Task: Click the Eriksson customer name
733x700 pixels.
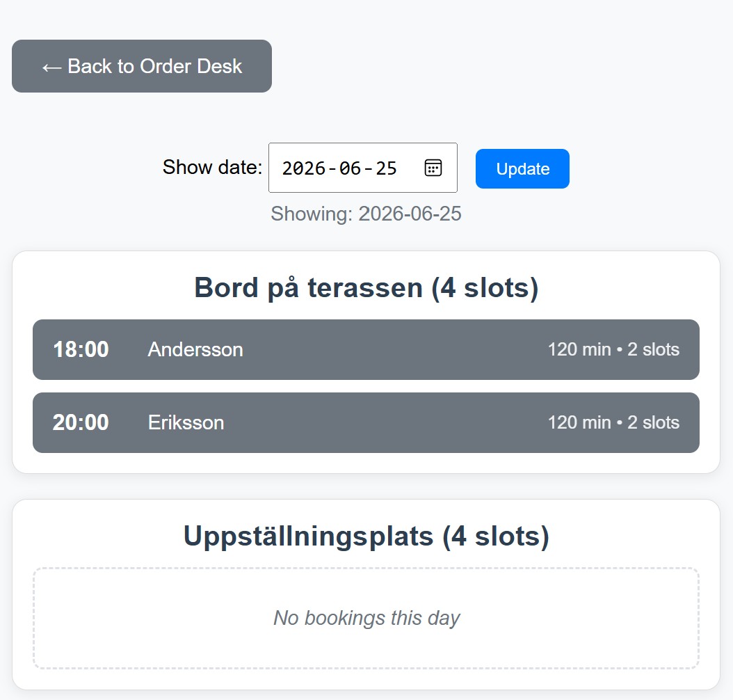Action: 186,422
